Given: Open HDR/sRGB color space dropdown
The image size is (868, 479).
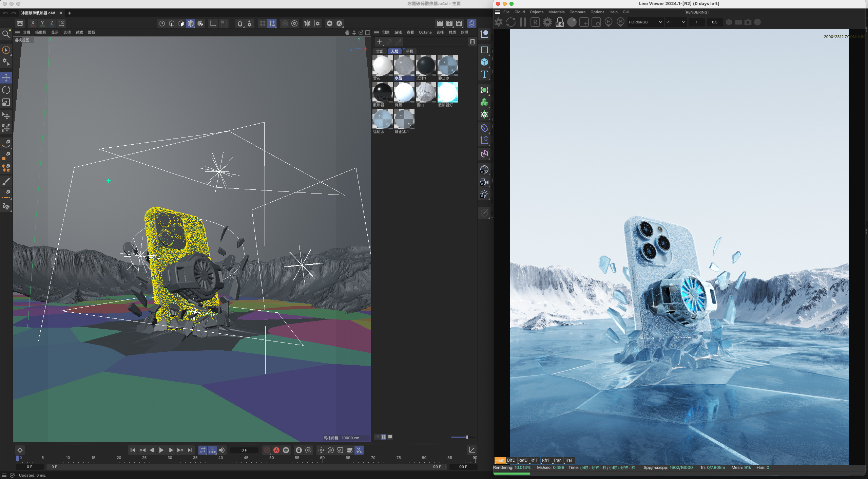Looking at the screenshot, I should (x=645, y=22).
